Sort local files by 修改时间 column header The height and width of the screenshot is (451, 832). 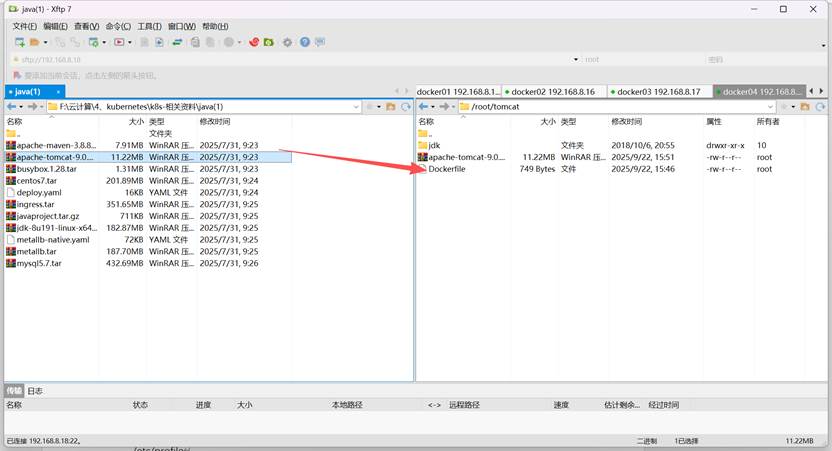(244, 122)
